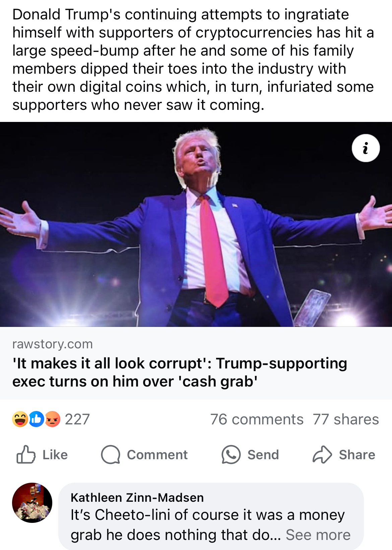Viewport: 392px width, 550px height.
Task: Open the blue like reaction emoji
Action: click(36, 419)
